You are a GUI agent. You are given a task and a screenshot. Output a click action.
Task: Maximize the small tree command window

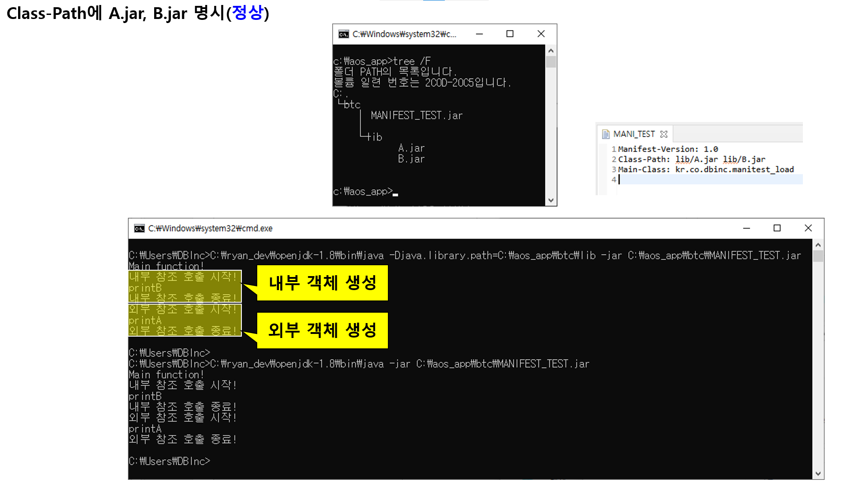pos(510,34)
